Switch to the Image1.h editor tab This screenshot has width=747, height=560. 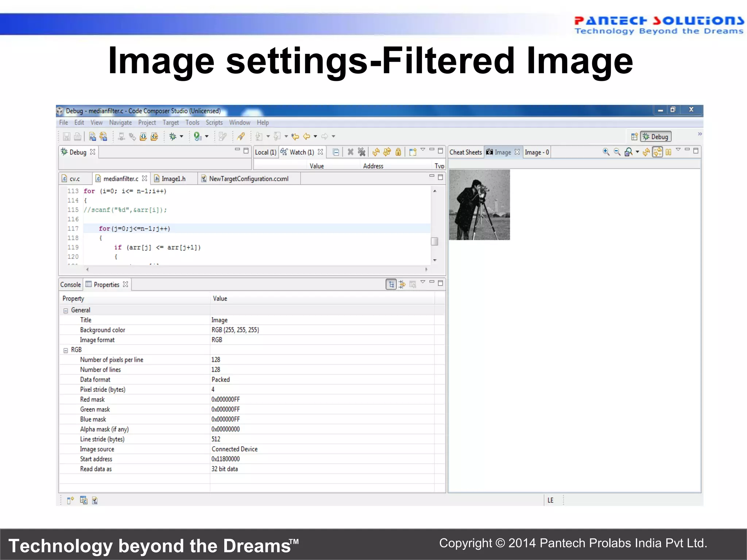click(173, 179)
